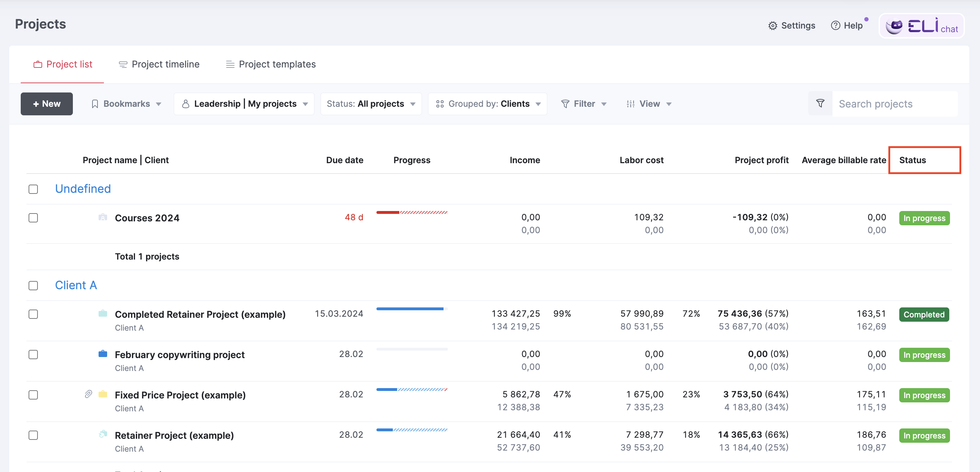This screenshot has width=980, height=472.
Task: Sort by Labor cost column header
Action: [x=641, y=160]
